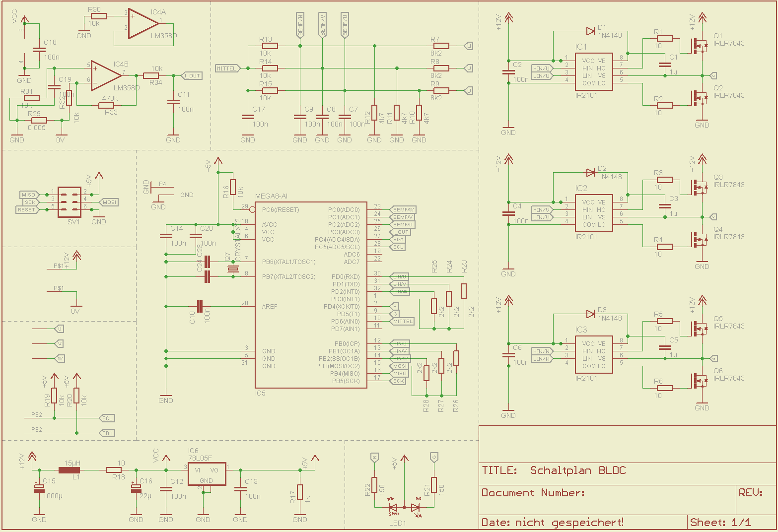
Task: Click the title text 'Schaltplan BLDC'
Action: click(x=578, y=470)
